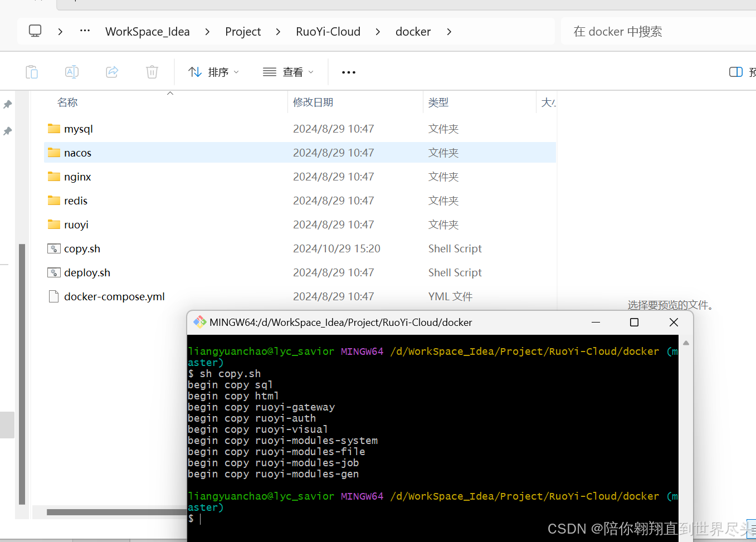Sort by the 名称 column header
The height and width of the screenshot is (542, 756).
click(67, 102)
